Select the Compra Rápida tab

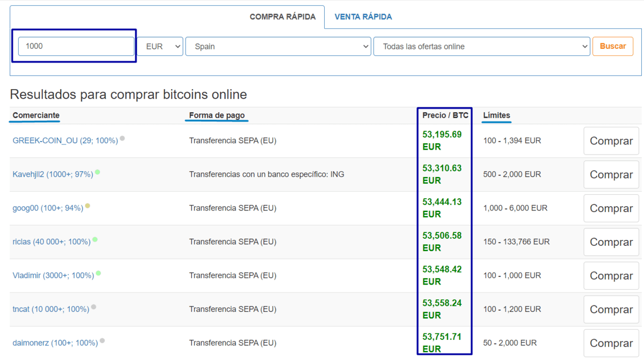point(282,17)
